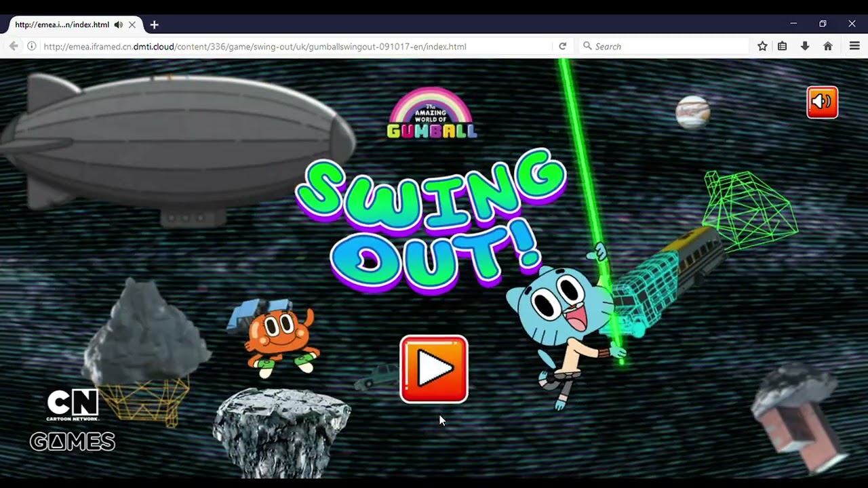This screenshot has height=488, width=868.
Task: Click the magnifier icon in the search box
Action: pos(587,46)
